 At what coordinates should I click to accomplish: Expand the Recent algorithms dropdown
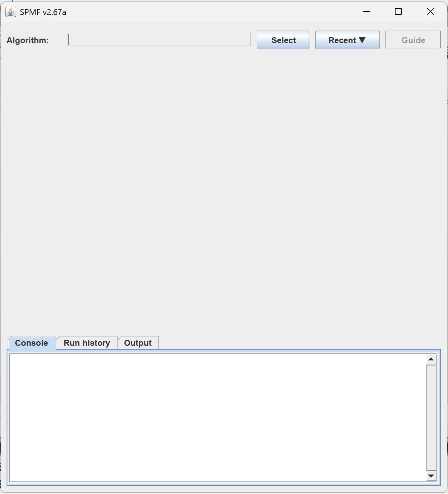point(347,40)
